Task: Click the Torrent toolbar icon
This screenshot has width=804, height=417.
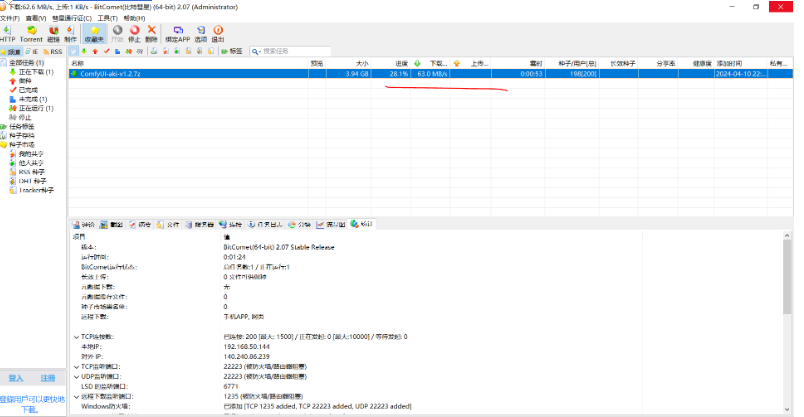Action: pyautogui.click(x=31, y=33)
